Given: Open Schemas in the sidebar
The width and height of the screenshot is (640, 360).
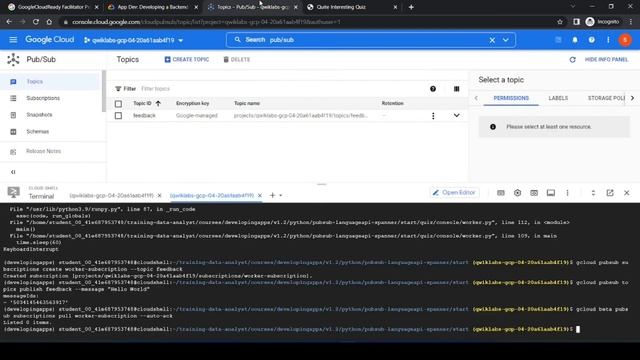Looking at the screenshot, I should (38, 131).
